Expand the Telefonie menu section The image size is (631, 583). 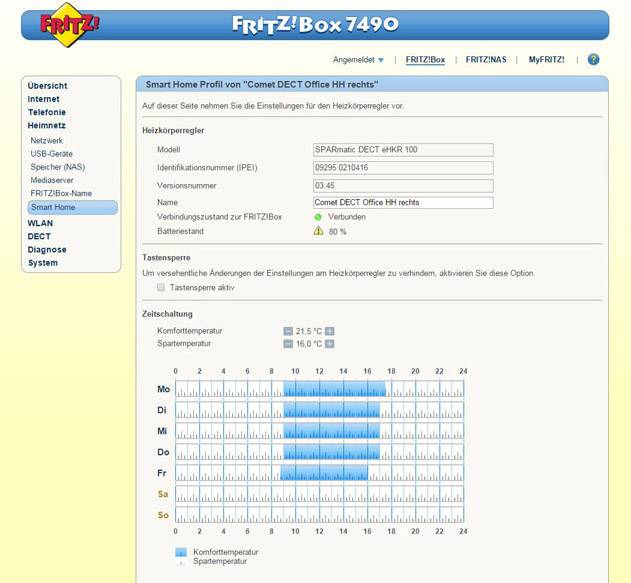[47, 113]
